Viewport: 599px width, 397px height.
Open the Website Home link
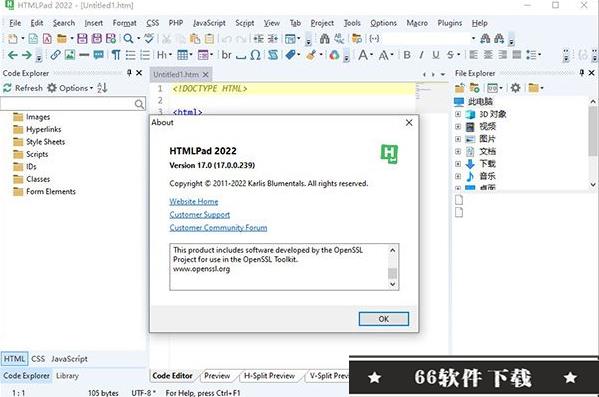(x=194, y=201)
